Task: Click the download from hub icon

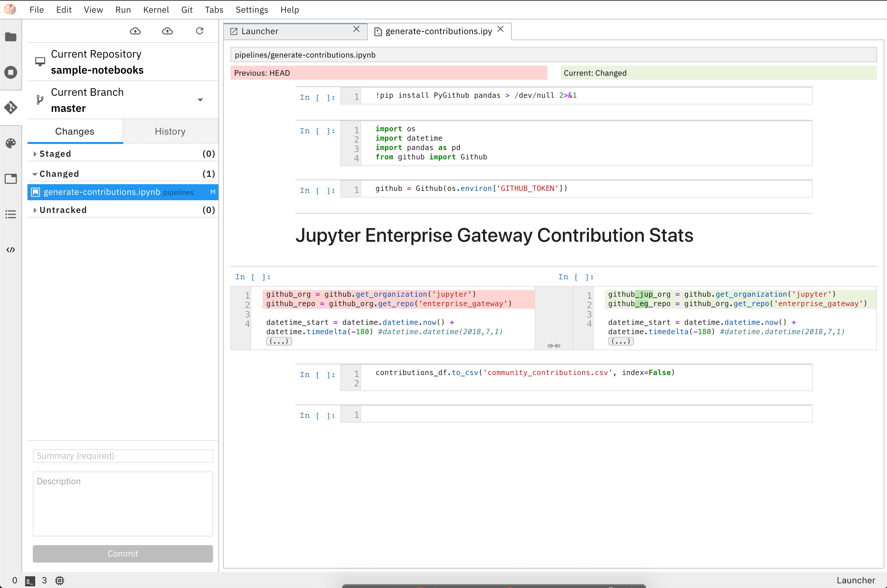Action: pos(135,31)
